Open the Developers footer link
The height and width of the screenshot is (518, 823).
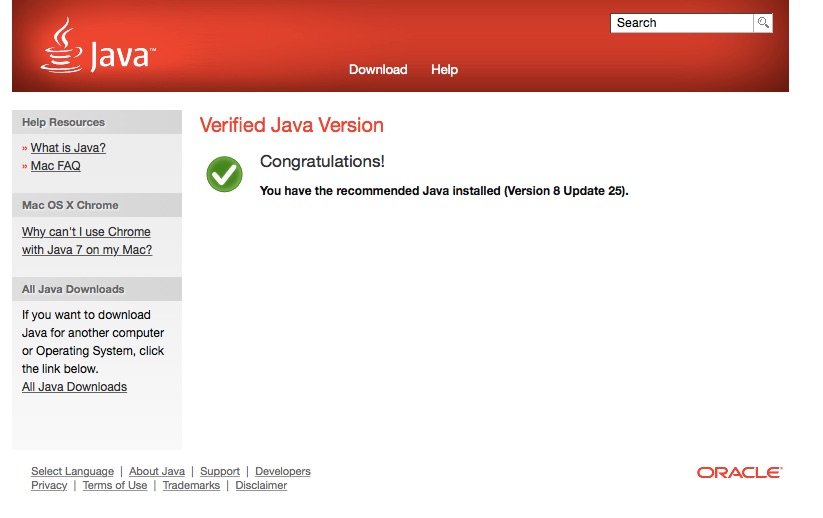click(283, 471)
